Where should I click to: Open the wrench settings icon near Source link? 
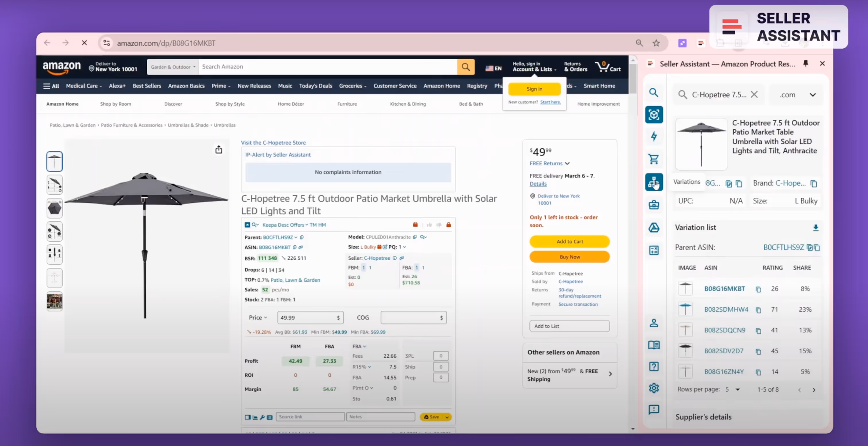tap(262, 417)
